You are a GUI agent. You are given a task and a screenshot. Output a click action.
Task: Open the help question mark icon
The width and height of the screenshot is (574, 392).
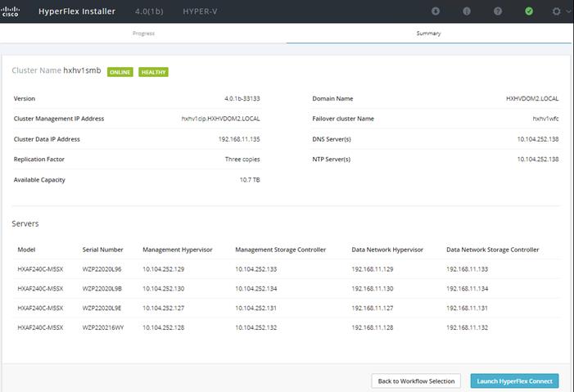click(498, 11)
